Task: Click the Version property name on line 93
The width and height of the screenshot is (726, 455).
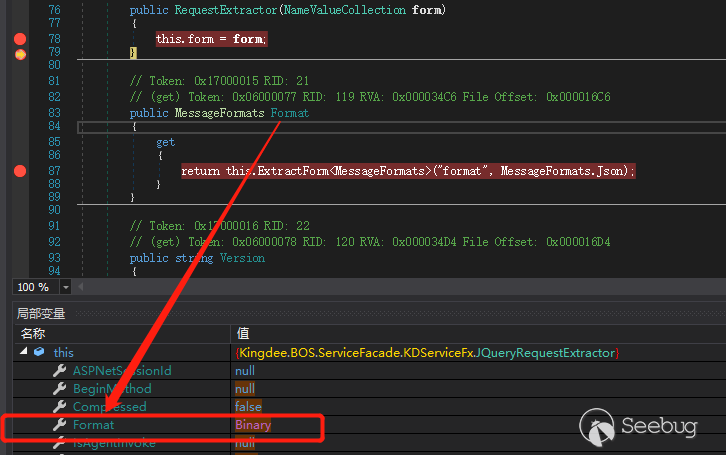Action: (242, 258)
